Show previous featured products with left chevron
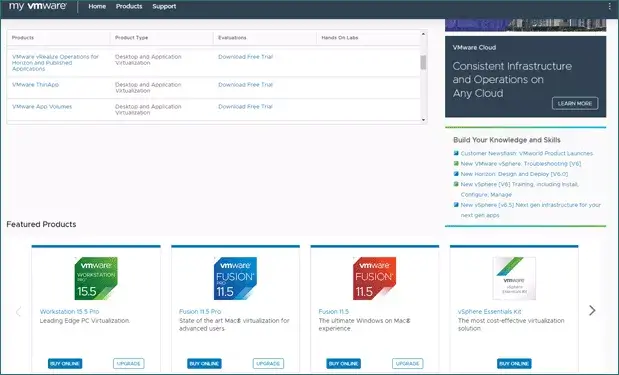The image size is (619, 375). pyautogui.click(x=18, y=312)
